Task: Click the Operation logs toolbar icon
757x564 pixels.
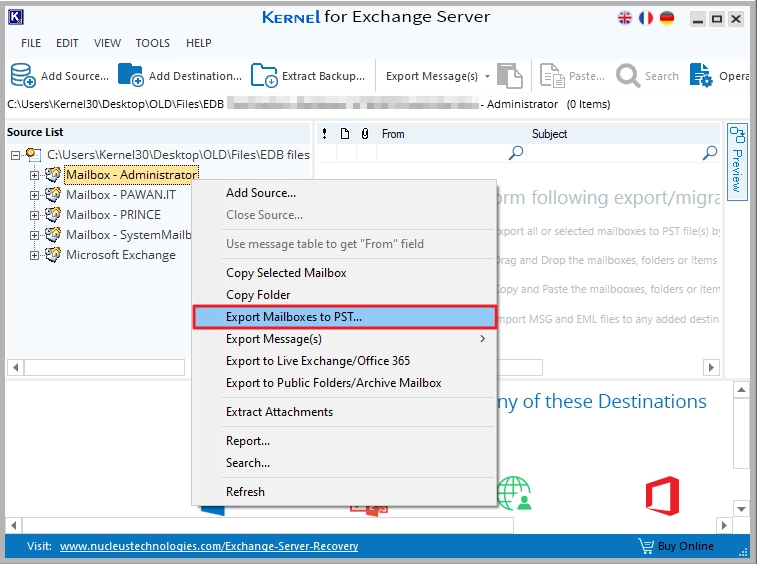Action: click(x=701, y=76)
